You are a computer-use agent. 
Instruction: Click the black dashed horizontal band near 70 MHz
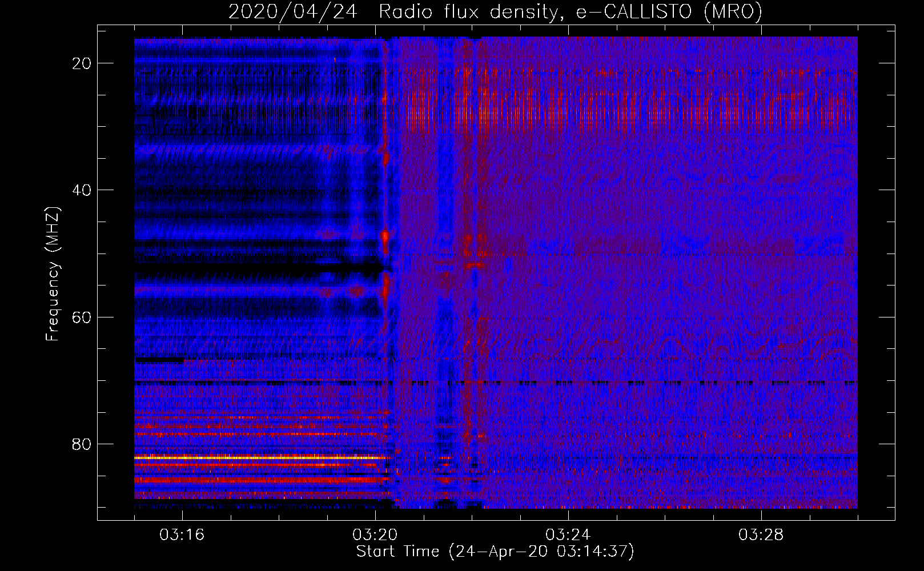[496, 383]
